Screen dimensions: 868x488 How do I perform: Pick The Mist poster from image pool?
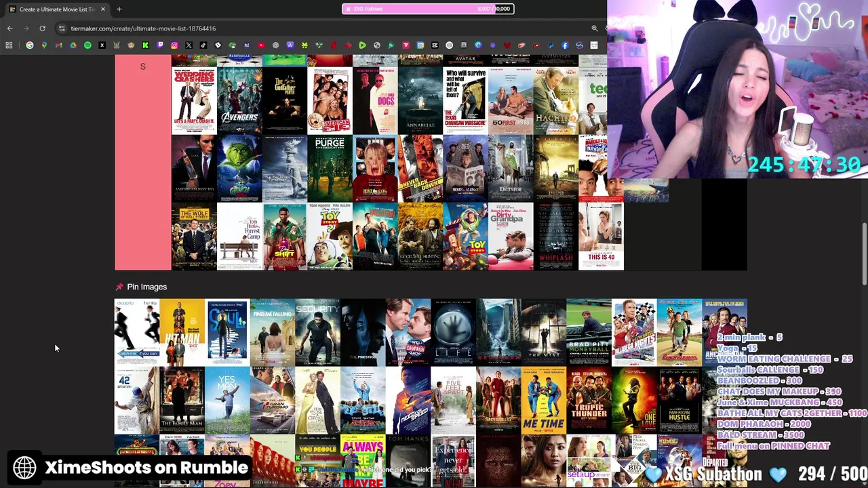(x=544, y=332)
